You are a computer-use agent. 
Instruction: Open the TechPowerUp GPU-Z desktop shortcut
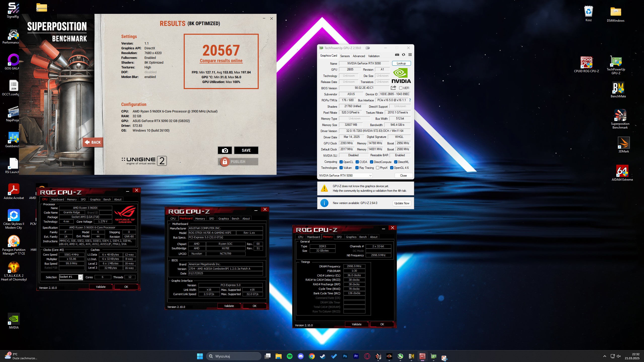616,66
